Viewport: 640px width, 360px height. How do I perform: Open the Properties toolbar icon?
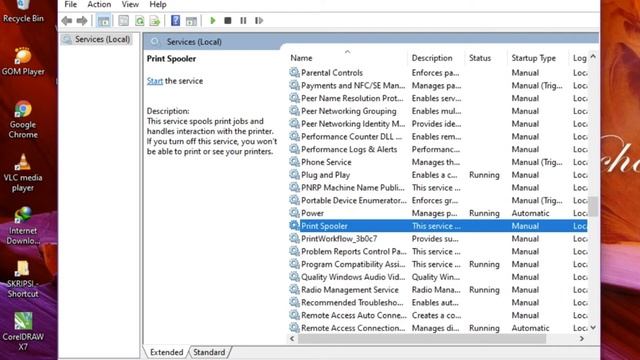click(x=124, y=20)
